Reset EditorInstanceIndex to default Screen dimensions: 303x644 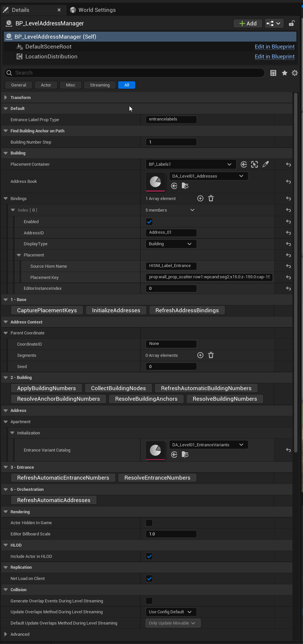(x=288, y=288)
